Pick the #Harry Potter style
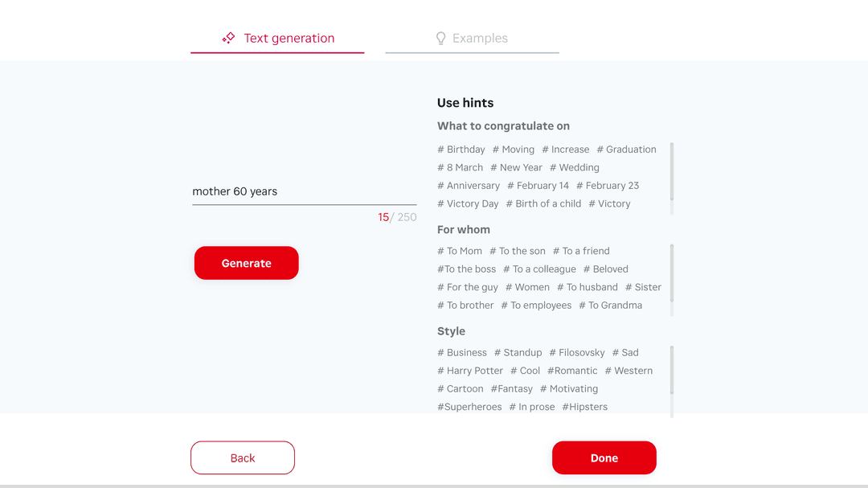This screenshot has height=488, width=868. pos(470,370)
